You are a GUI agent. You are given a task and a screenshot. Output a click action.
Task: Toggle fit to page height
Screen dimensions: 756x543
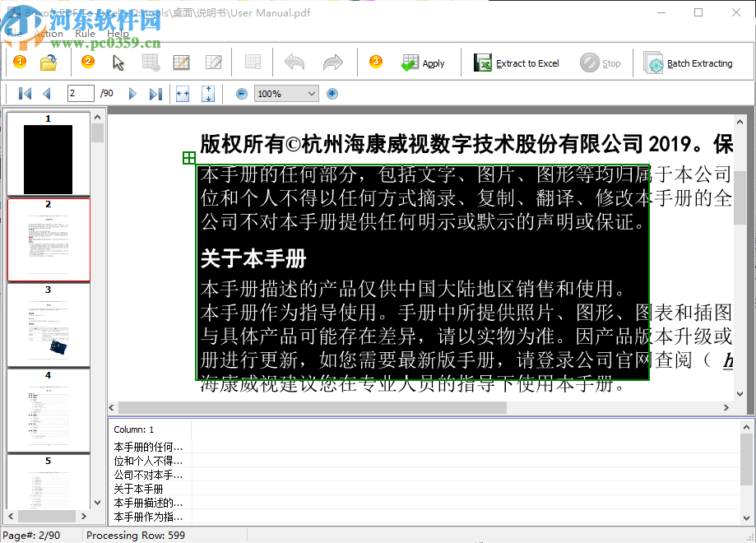208,93
